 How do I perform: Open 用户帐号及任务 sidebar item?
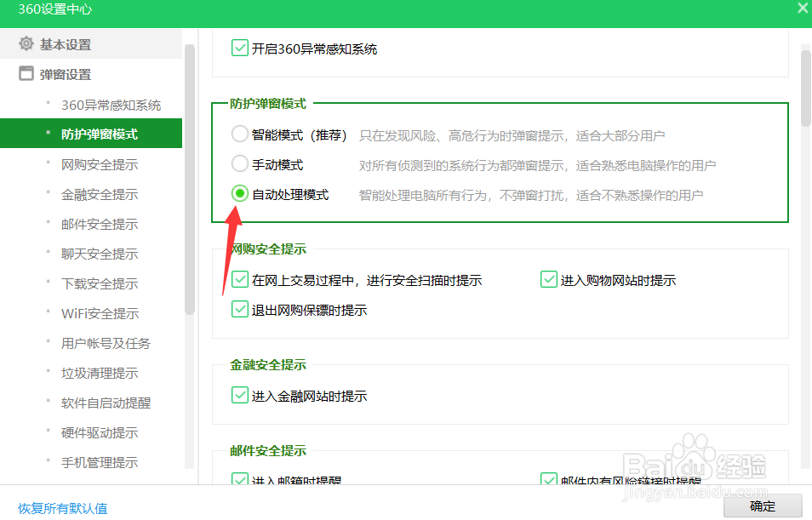[x=106, y=343]
